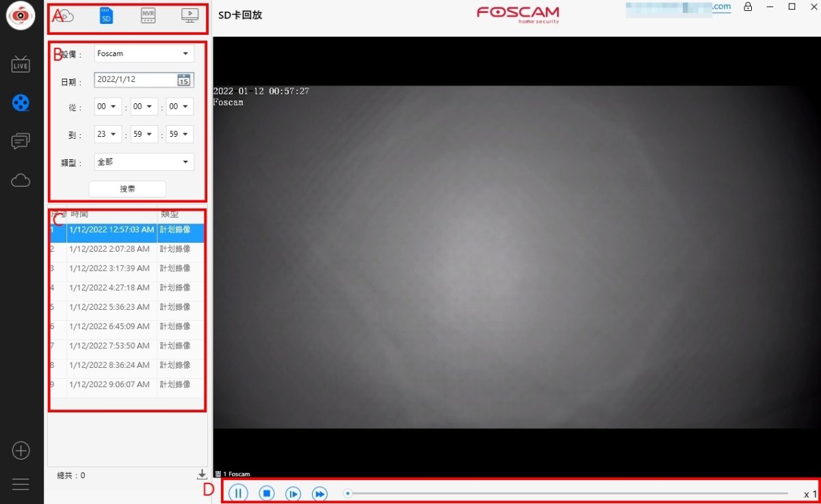The height and width of the screenshot is (504, 821).
Task: Open NVR playback mode
Action: coord(147,16)
